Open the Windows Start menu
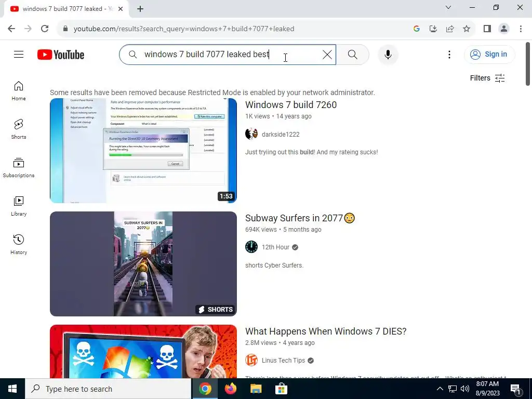 tap(12, 389)
